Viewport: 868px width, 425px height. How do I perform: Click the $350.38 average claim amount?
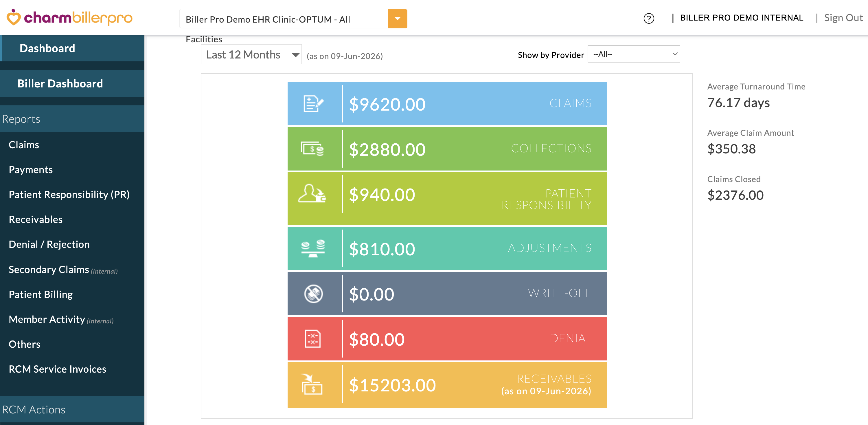(x=731, y=149)
